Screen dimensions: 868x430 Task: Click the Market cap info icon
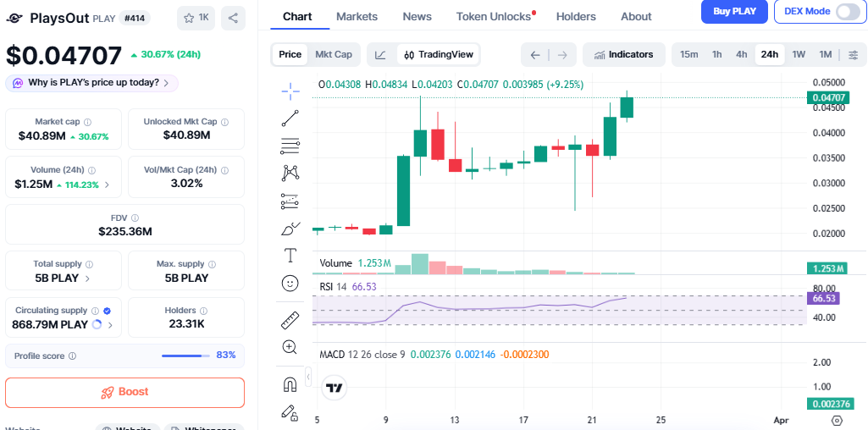coord(87,122)
